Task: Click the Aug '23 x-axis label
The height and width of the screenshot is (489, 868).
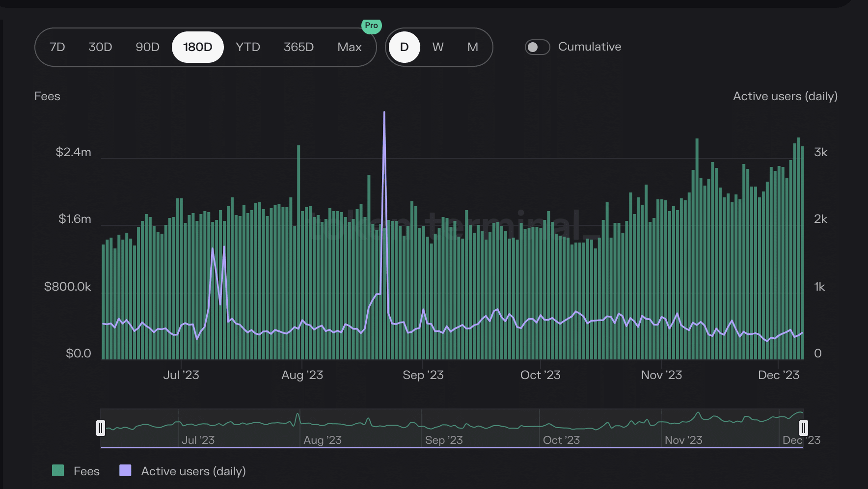Action: tap(302, 375)
